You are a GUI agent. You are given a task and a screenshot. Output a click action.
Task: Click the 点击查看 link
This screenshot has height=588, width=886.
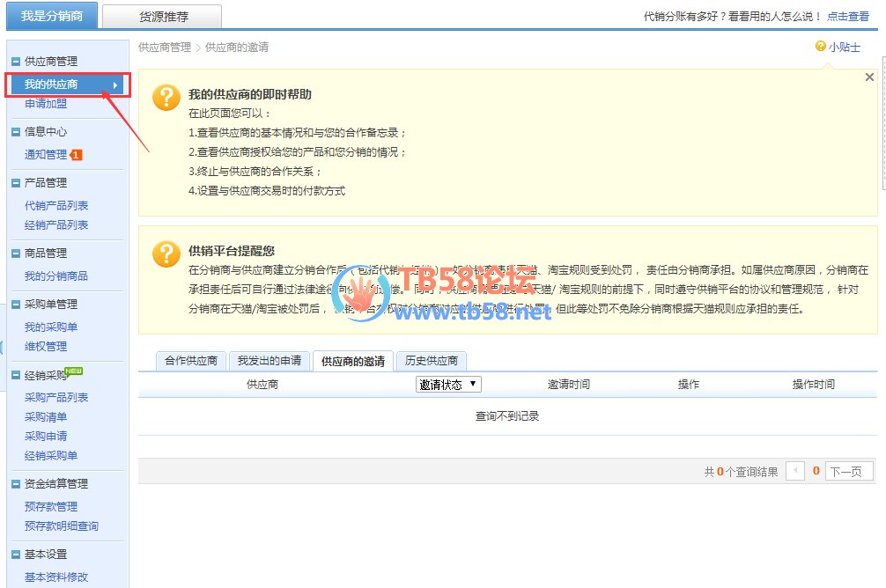coord(847,17)
